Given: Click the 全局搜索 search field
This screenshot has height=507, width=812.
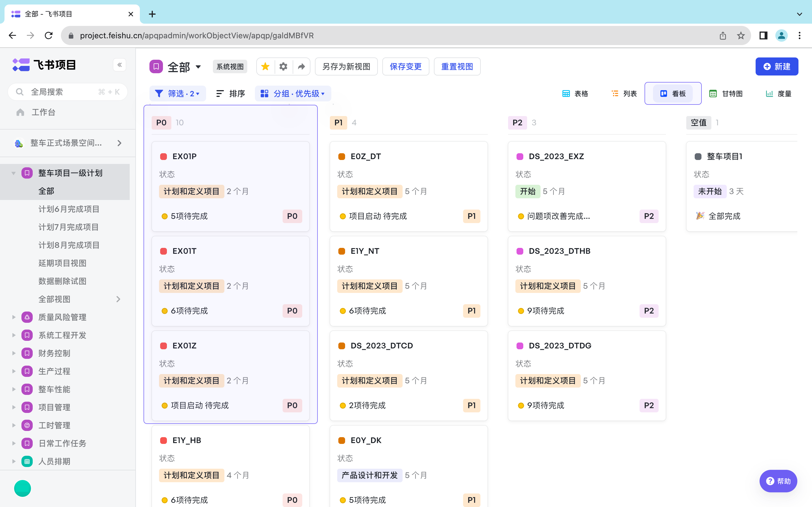Looking at the screenshot, I should coord(67,92).
